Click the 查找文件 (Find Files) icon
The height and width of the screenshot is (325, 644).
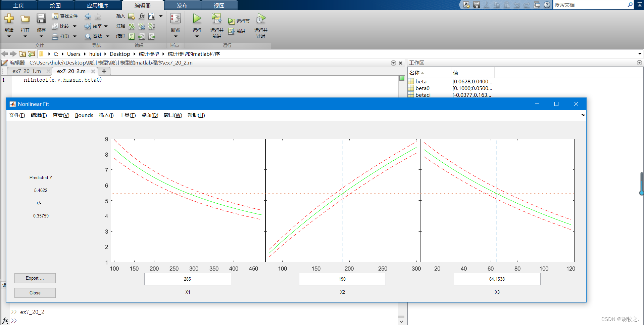click(x=55, y=16)
